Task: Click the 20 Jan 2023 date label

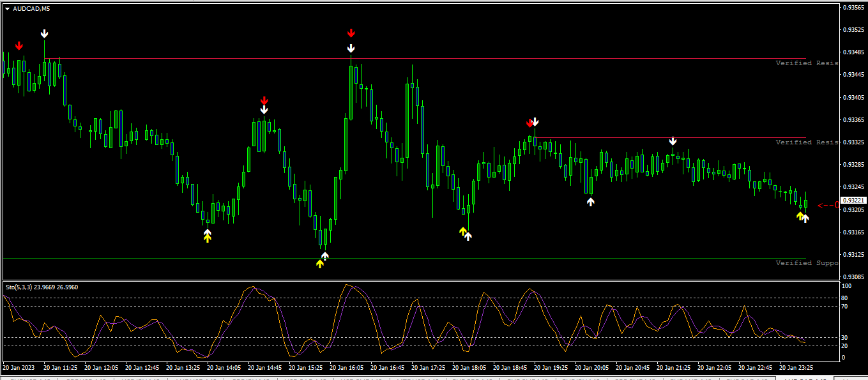Action: [19, 369]
